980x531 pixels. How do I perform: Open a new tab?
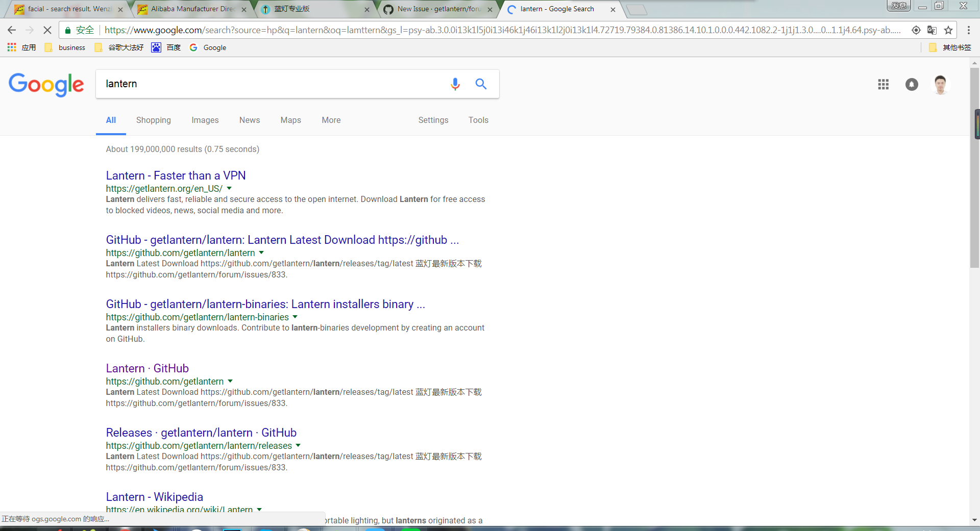(636, 10)
